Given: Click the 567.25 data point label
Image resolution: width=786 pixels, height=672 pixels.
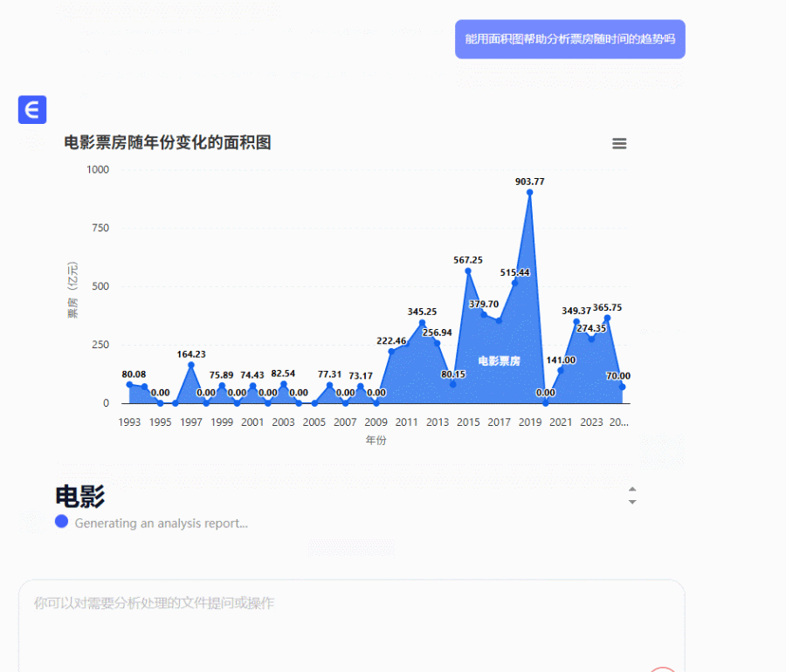Looking at the screenshot, I should click(x=468, y=260).
